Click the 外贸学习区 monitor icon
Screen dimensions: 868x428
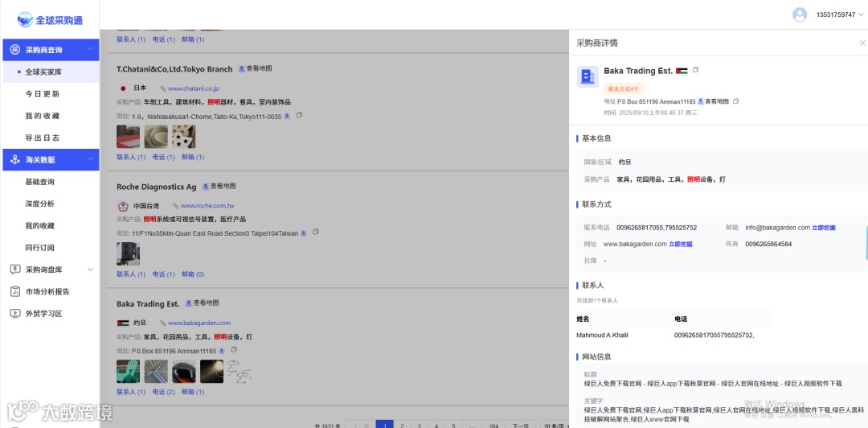point(15,314)
